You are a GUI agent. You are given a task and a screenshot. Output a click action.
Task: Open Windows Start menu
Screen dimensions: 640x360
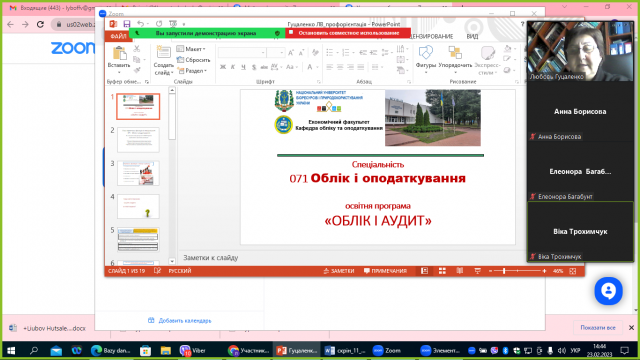point(11,351)
